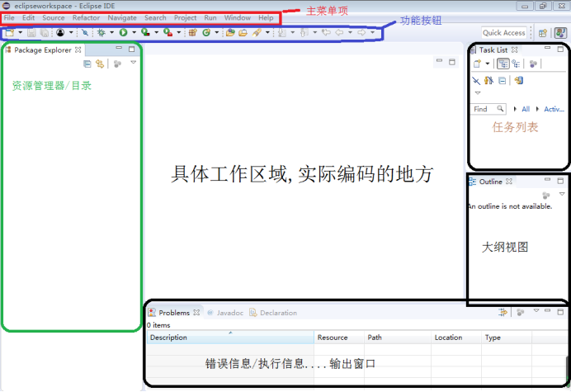Synchronize Changed in Task List
This screenshot has width=571, height=392.
pyautogui.click(x=519, y=81)
